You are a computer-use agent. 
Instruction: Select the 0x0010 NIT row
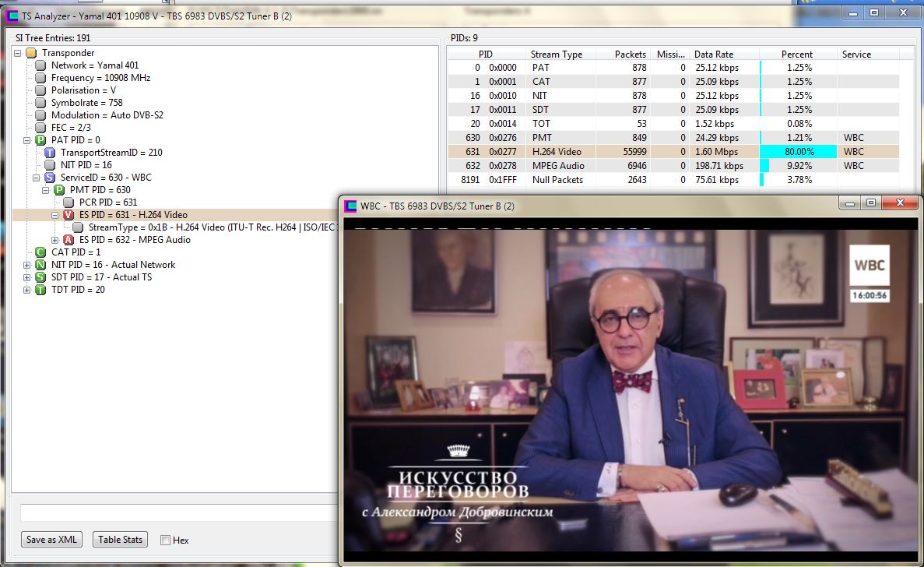point(673,96)
